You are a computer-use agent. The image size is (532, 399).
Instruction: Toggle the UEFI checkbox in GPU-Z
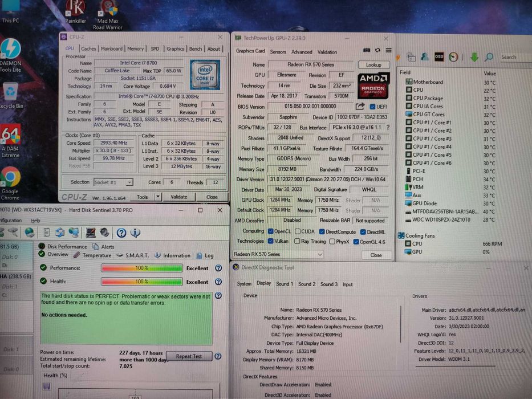tap(372, 107)
